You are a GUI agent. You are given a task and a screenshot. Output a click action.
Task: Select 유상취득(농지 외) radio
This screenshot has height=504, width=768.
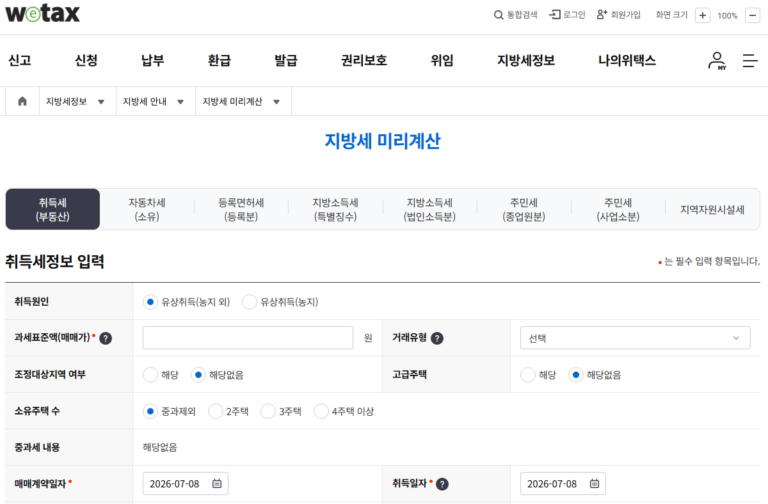pyautogui.click(x=150, y=302)
